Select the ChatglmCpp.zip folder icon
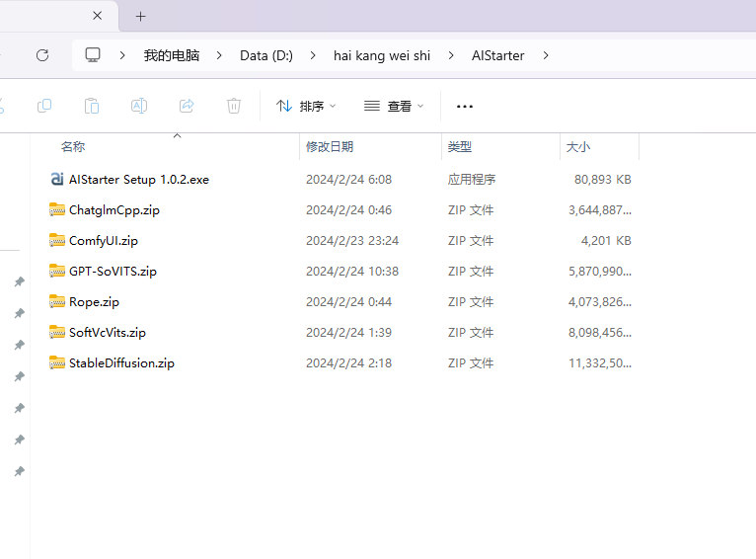The image size is (756, 559). (57, 209)
